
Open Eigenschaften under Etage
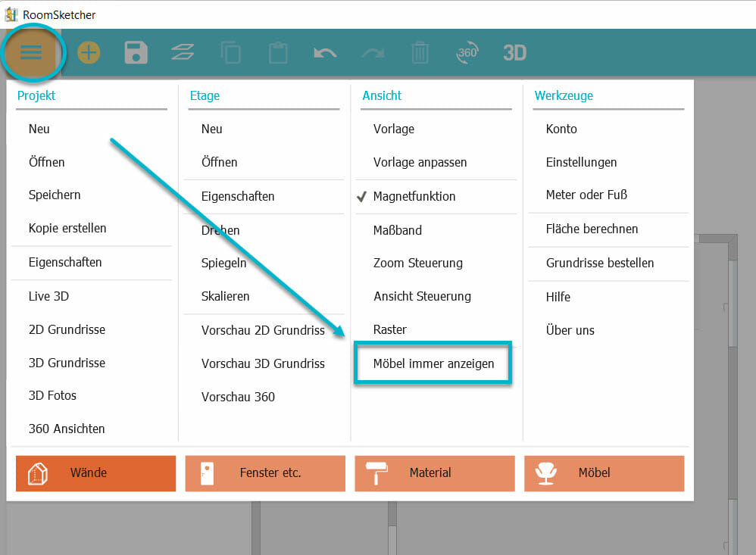(x=238, y=197)
